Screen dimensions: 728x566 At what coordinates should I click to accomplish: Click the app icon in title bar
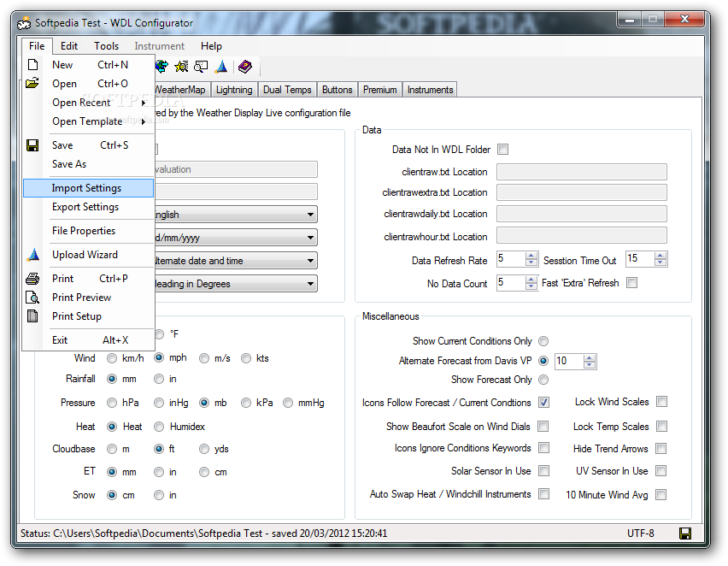click(x=24, y=23)
